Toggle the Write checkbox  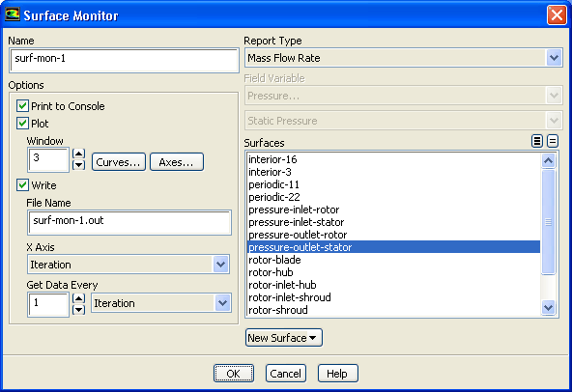(22, 185)
